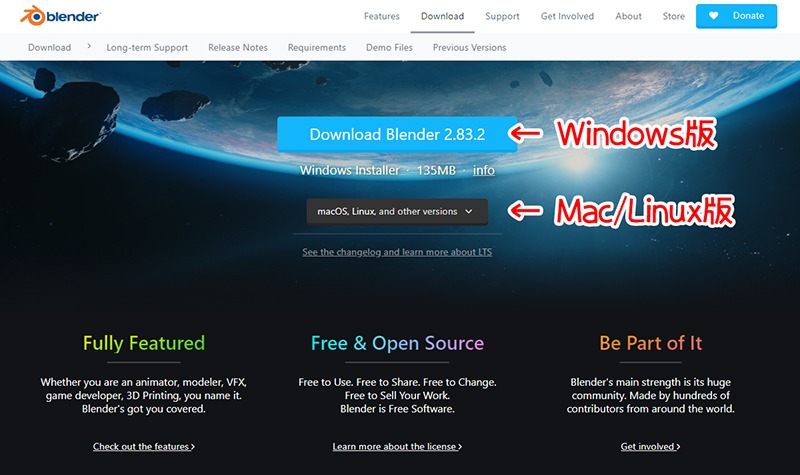The width and height of the screenshot is (800, 475).
Task: View the Requirements page
Action: (317, 47)
